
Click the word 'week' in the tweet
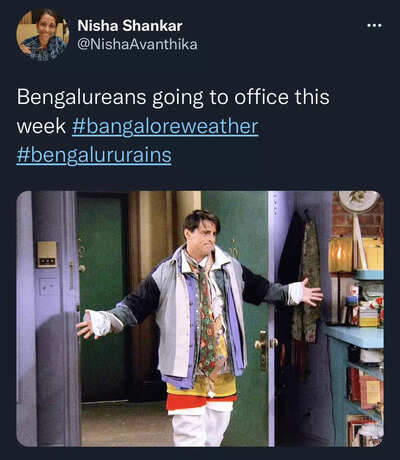tap(41, 127)
